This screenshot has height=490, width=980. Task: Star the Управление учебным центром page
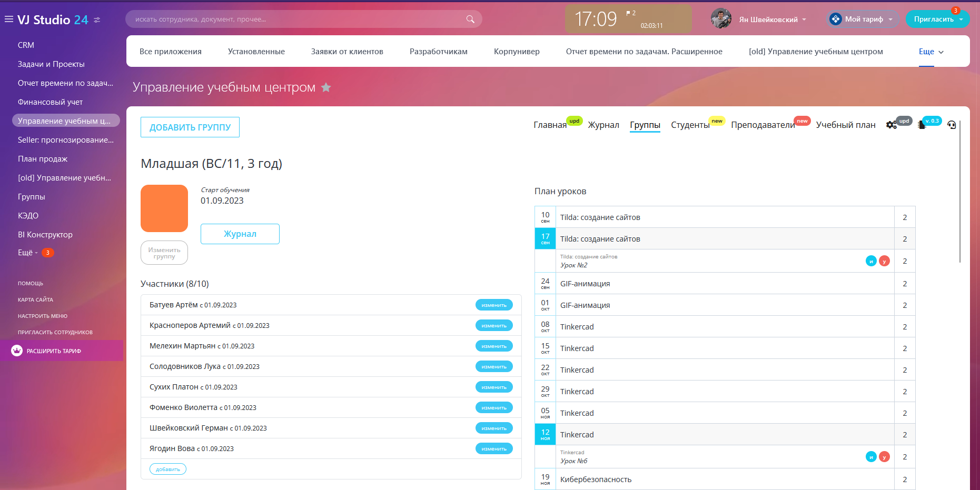click(326, 87)
